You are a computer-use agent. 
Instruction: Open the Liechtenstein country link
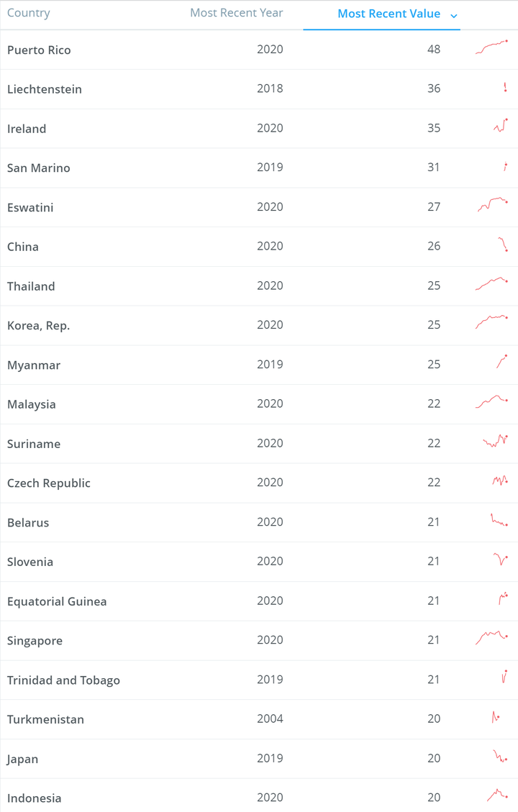pyautogui.click(x=45, y=89)
